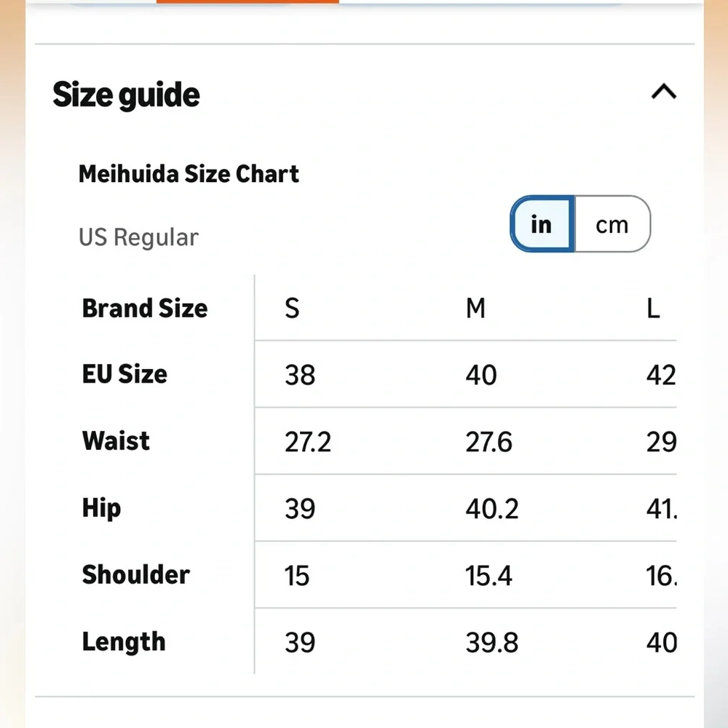Click the Shoulder 15.4 value
Image resolution: width=728 pixels, height=728 pixels.
(x=488, y=576)
